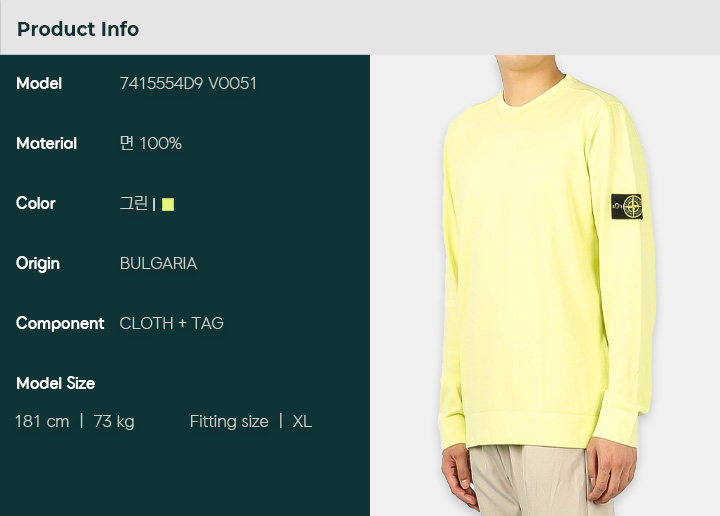Image resolution: width=720 pixels, height=516 pixels.
Task: Click the Color name 그린
Action: click(134, 203)
